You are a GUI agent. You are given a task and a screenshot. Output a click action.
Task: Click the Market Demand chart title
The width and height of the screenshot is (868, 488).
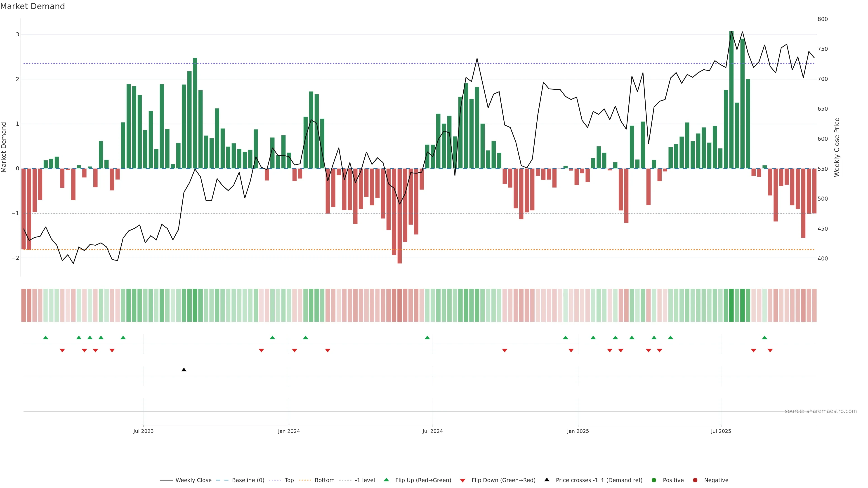coord(32,6)
